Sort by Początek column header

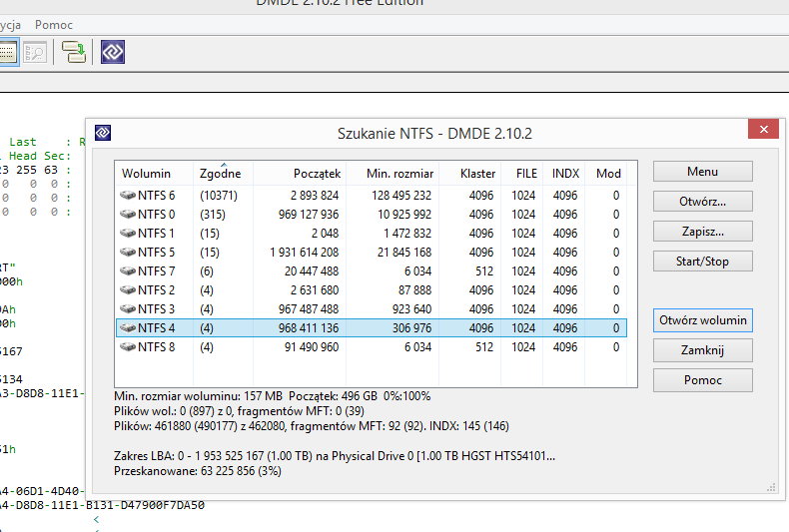coord(300,174)
